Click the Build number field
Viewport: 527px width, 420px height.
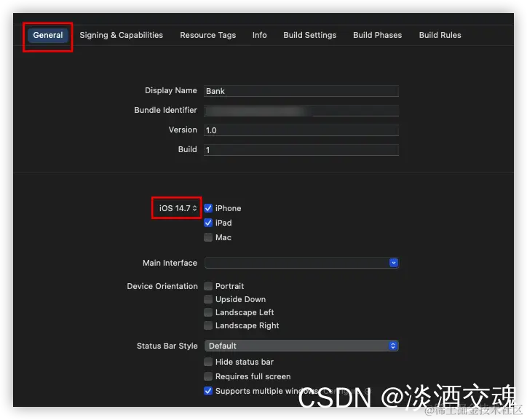click(301, 149)
